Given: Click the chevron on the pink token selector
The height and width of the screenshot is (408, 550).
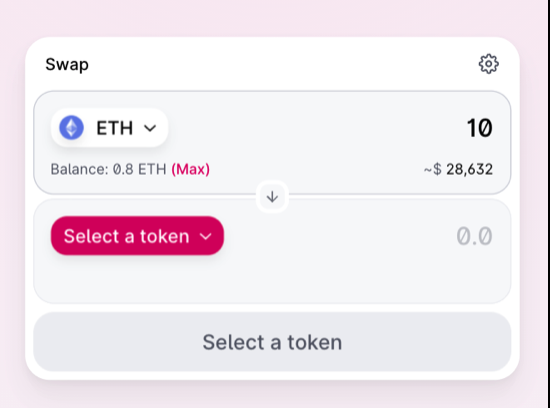Looking at the screenshot, I should click(x=206, y=236).
